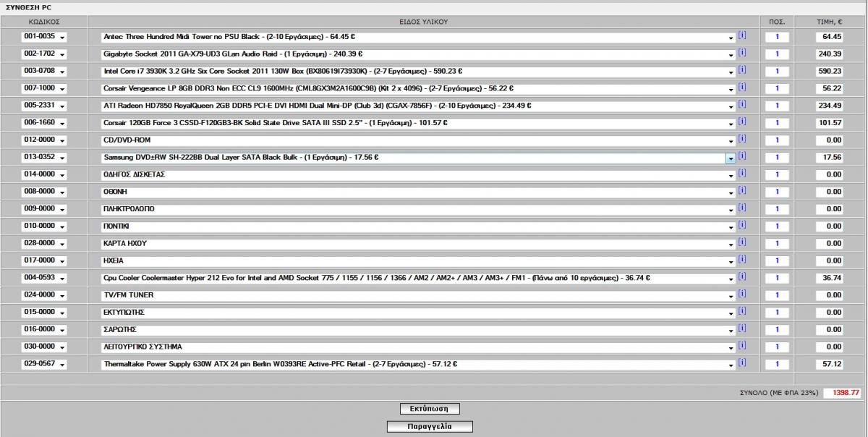
Task: Edit quantity field for Thermaltake Power Supply row
Action: (x=777, y=364)
